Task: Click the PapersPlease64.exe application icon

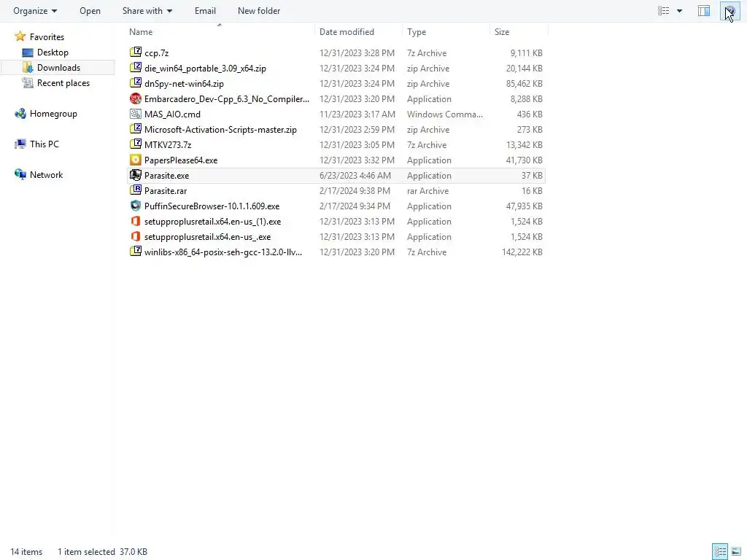Action: (x=136, y=160)
